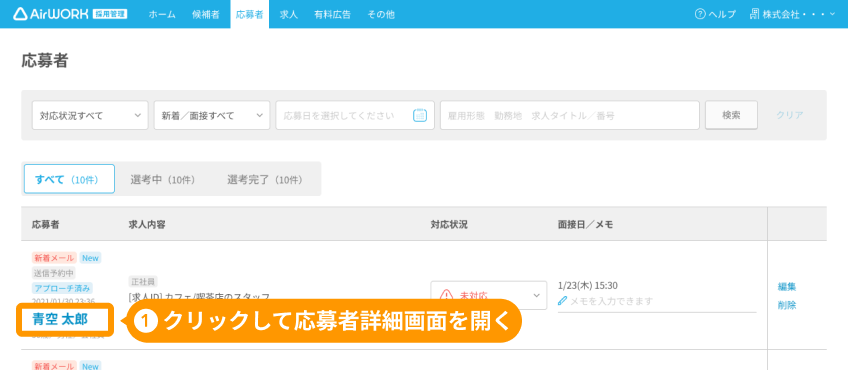Select the 応募者 menu tab
Viewport: 848px width, 370px height.
249,15
